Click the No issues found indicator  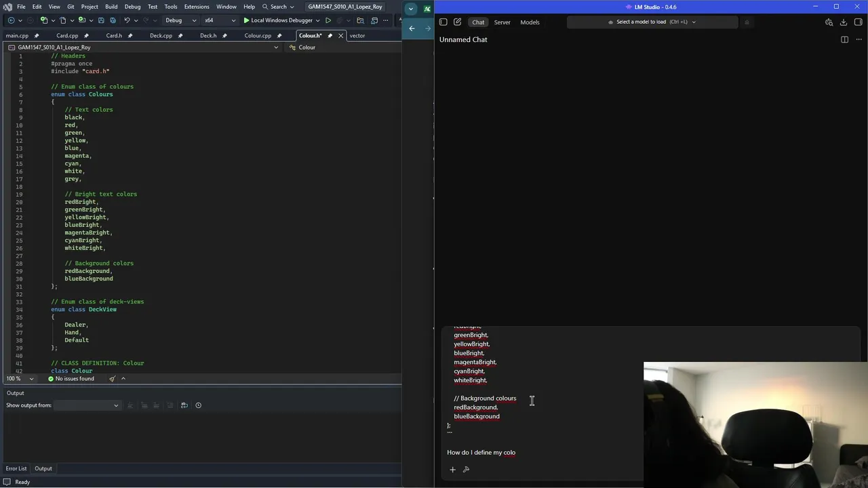coord(71,379)
